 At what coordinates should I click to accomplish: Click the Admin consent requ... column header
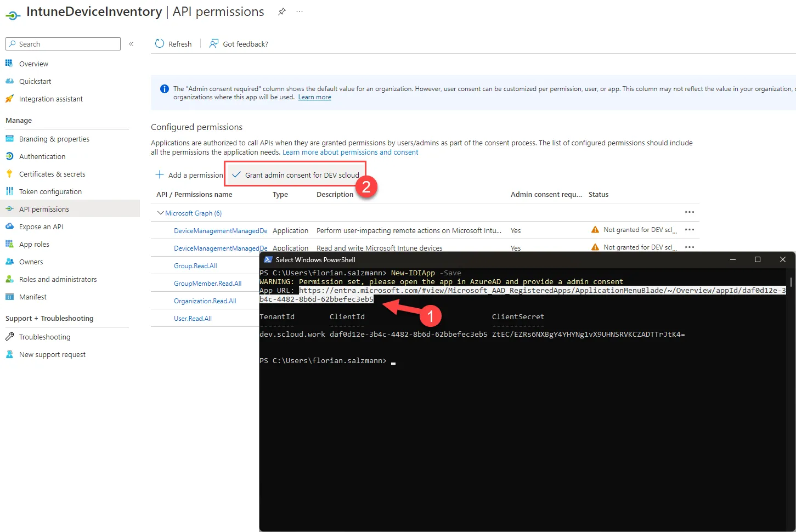[546, 195]
